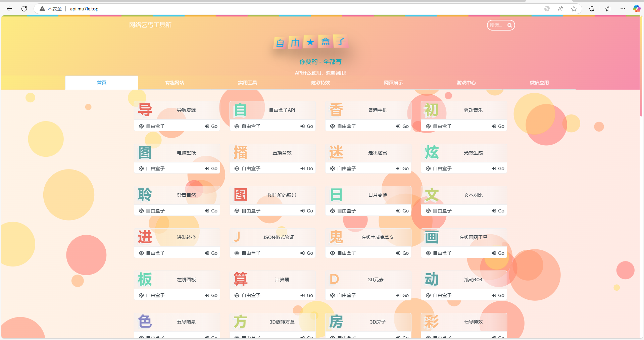Click the J icon for JSON格式验证
The height and width of the screenshot is (340, 644).
238,237
